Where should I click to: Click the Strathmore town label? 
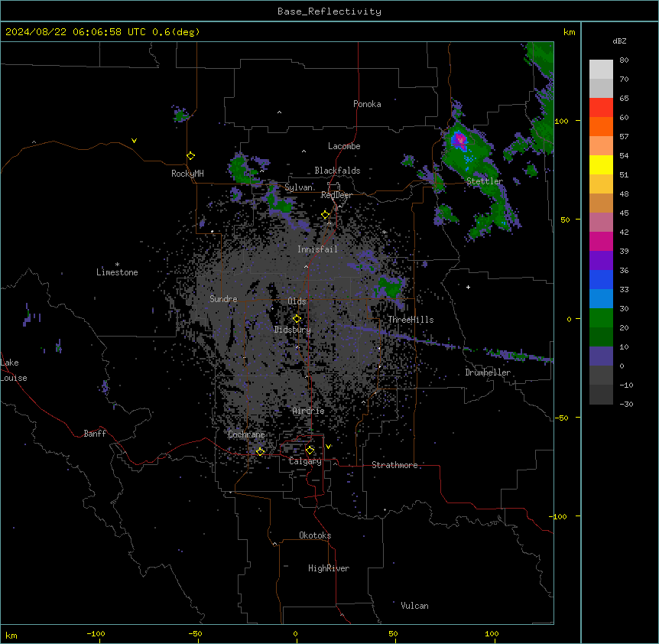coord(394,465)
